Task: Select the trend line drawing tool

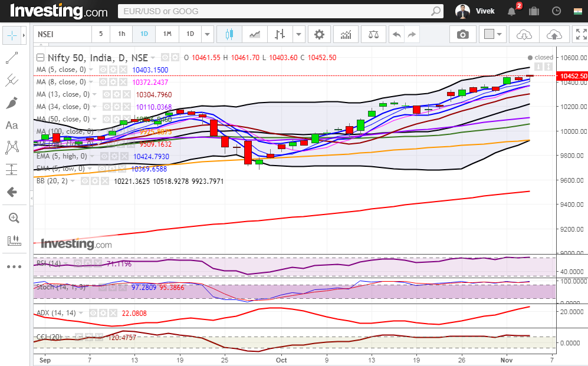Action: tap(12, 58)
